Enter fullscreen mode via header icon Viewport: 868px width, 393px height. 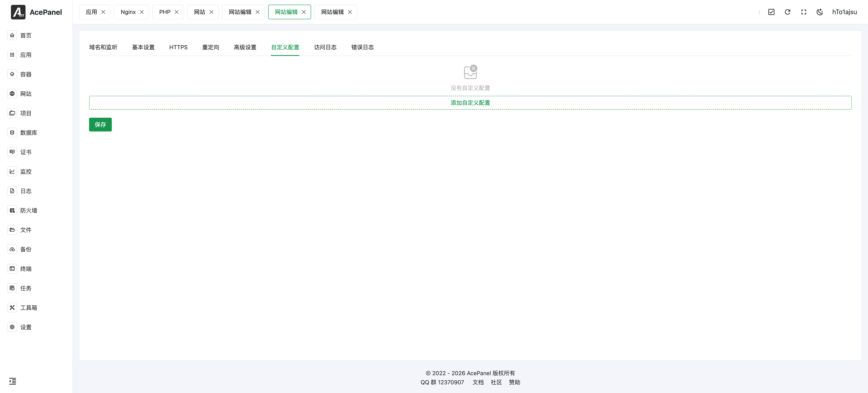tap(804, 12)
